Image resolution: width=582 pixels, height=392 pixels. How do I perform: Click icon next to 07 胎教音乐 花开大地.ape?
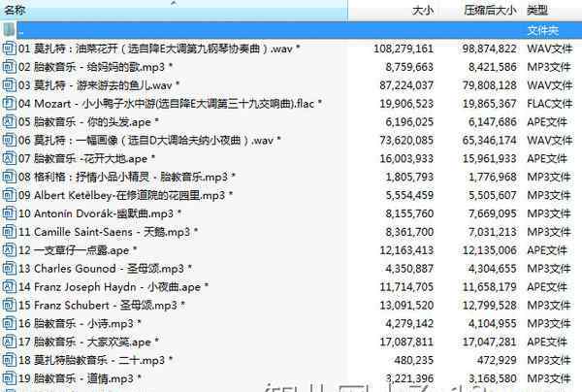coord(10,158)
